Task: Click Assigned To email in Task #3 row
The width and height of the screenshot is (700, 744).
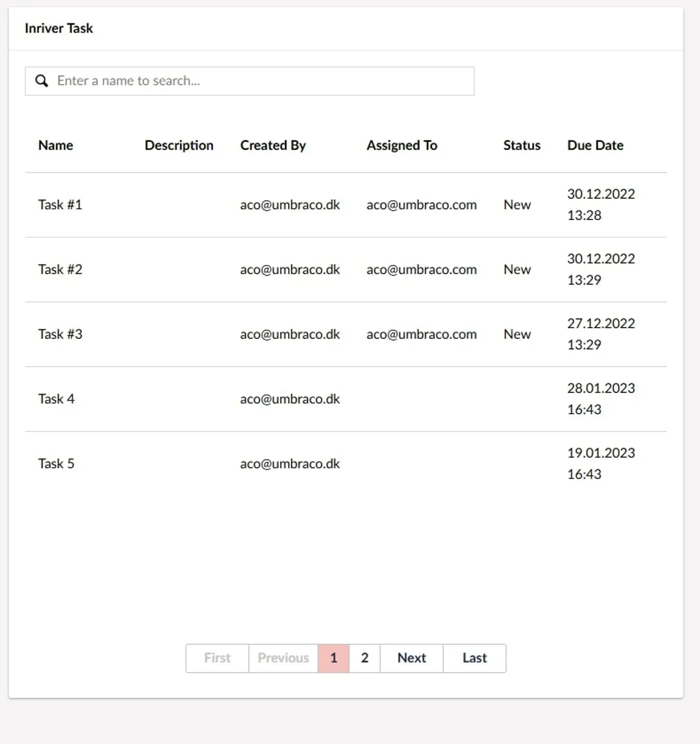Action: [x=422, y=334]
